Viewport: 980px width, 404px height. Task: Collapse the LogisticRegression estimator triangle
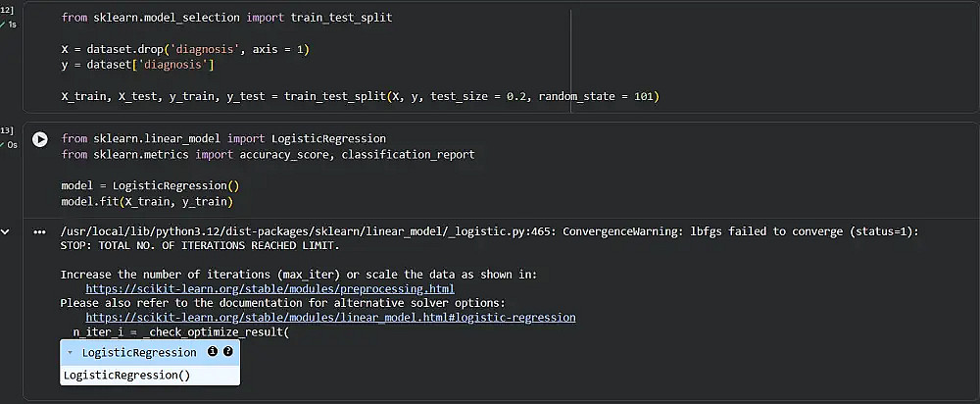[71, 352]
